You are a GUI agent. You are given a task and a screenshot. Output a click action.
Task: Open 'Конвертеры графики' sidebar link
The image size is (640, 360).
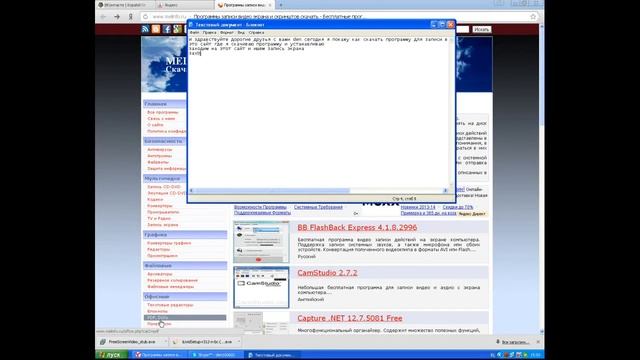[x=169, y=243]
